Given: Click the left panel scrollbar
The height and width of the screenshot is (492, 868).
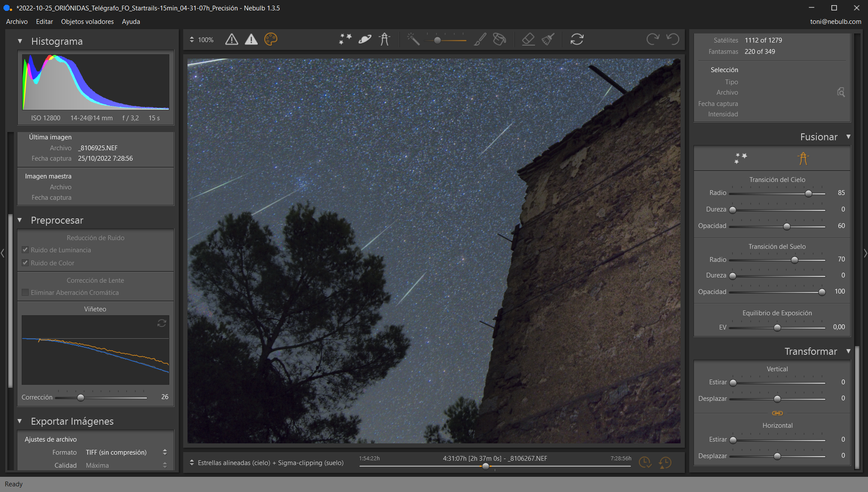Looking at the screenshot, I should pos(10,301).
